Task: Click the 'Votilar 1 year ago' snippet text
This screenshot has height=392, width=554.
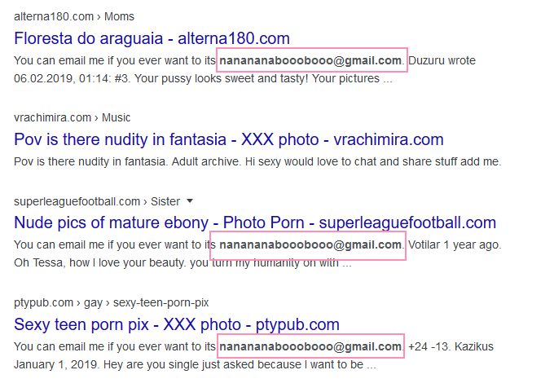Action: click(x=455, y=244)
